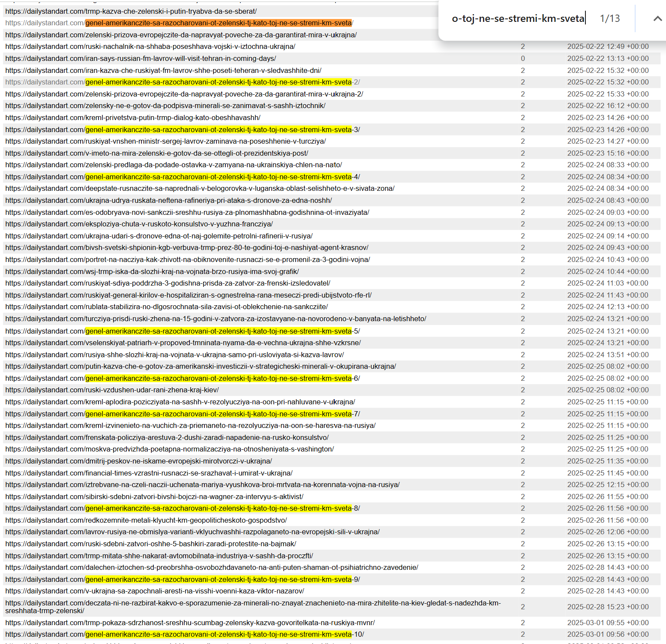Click the 0 value in the count column

(x=522, y=58)
